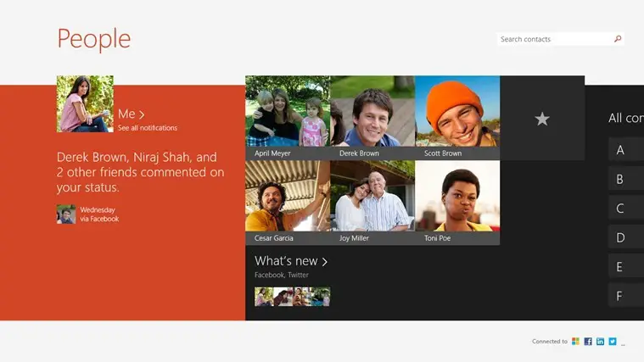Click the Twitter connected account icon
This screenshot has width=644, height=362.
tap(613, 342)
